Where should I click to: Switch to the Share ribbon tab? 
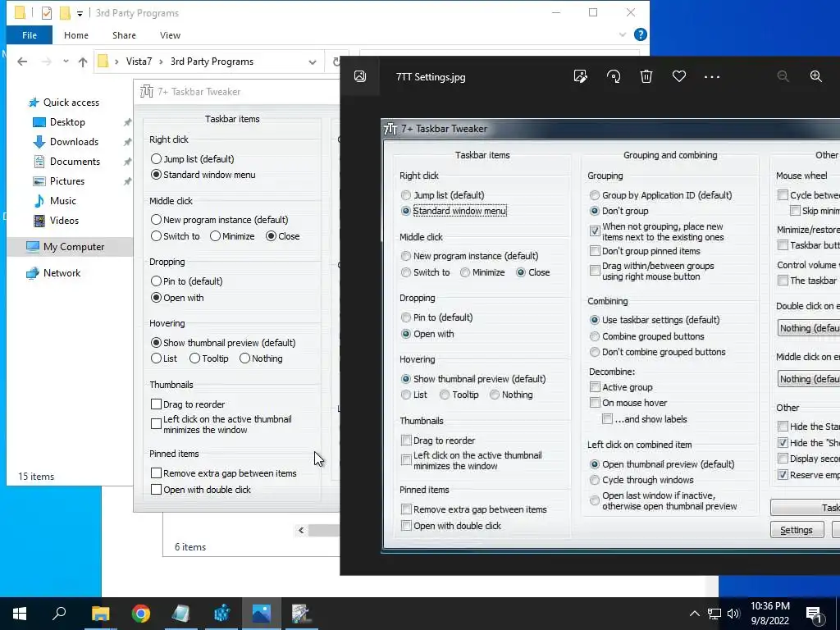pyautogui.click(x=124, y=35)
